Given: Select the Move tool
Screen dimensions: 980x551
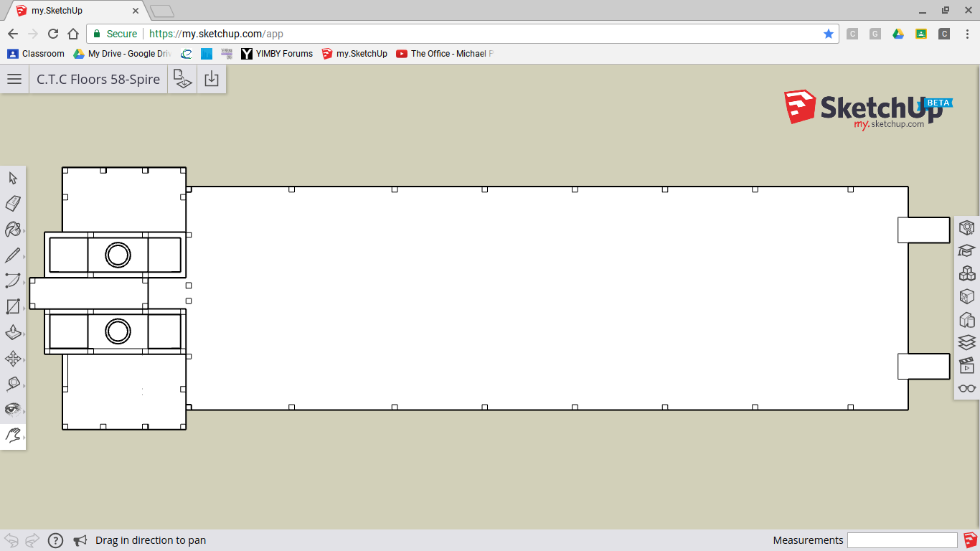Looking at the screenshot, I should [x=13, y=359].
